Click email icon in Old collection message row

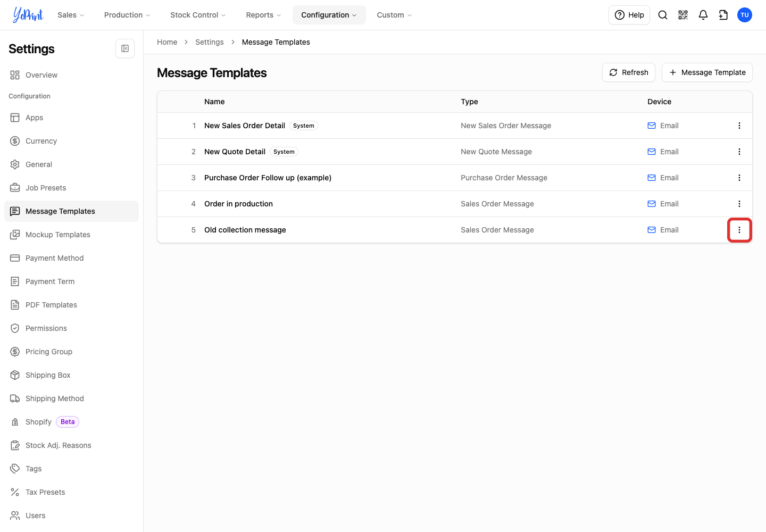click(x=652, y=230)
